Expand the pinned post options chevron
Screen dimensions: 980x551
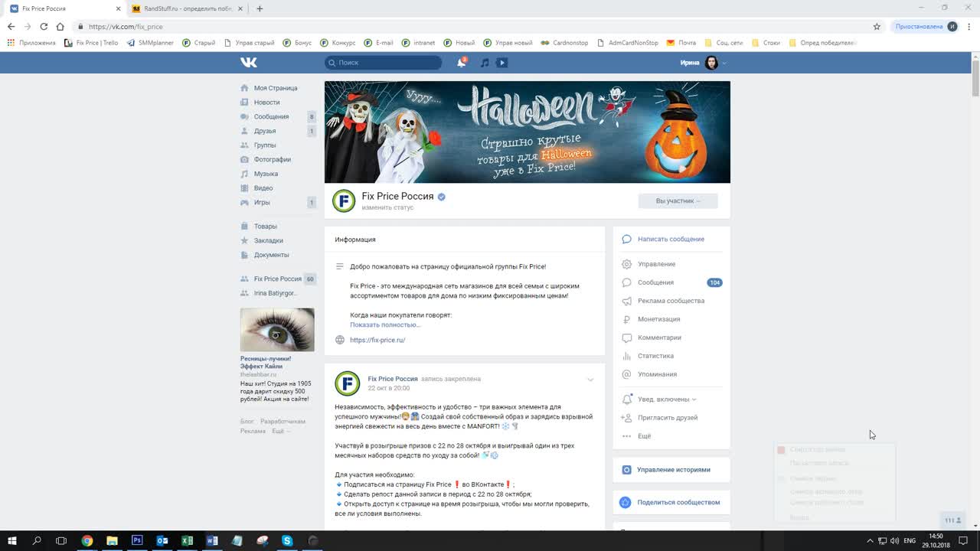[590, 380]
